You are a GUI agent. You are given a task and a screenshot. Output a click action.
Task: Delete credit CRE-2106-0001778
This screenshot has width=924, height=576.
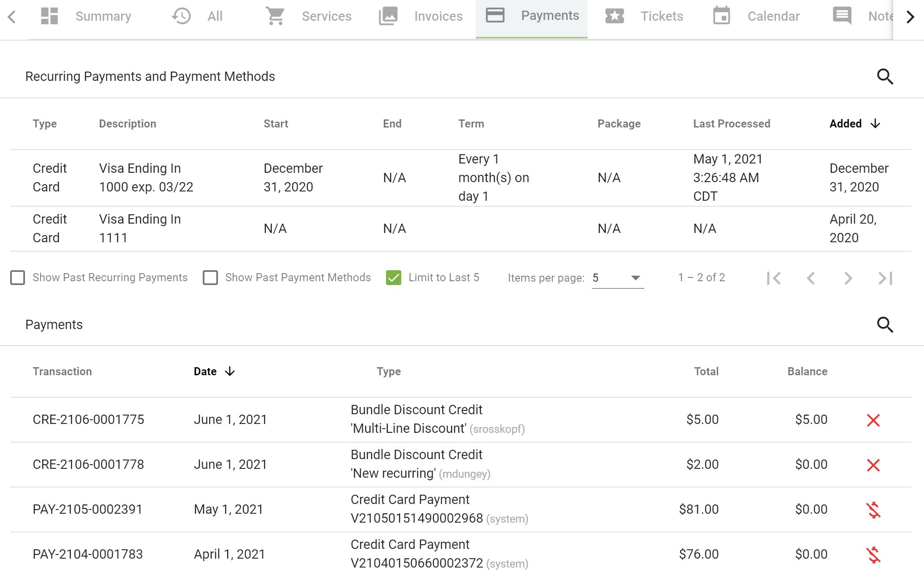pyautogui.click(x=873, y=465)
